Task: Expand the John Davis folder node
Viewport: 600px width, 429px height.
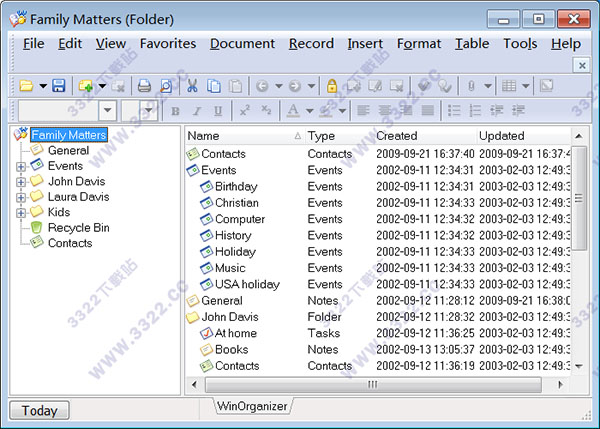Action: [x=21, y=182]
